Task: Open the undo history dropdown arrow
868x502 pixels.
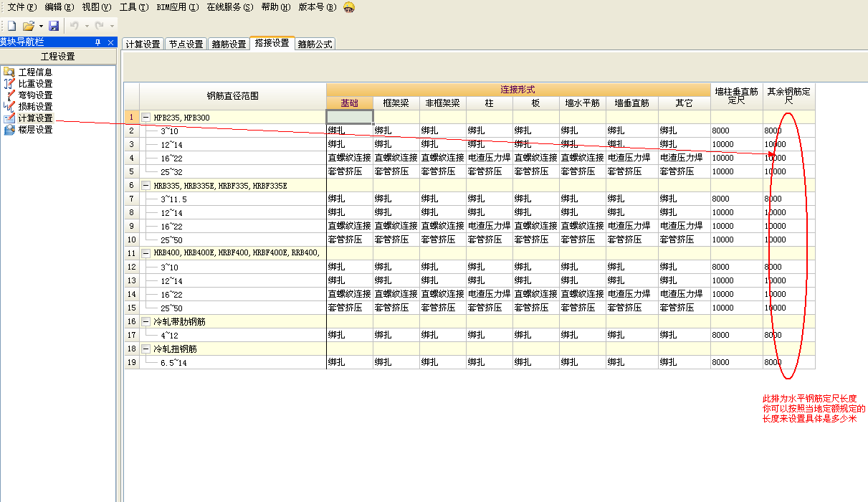Action: (86, 26)
